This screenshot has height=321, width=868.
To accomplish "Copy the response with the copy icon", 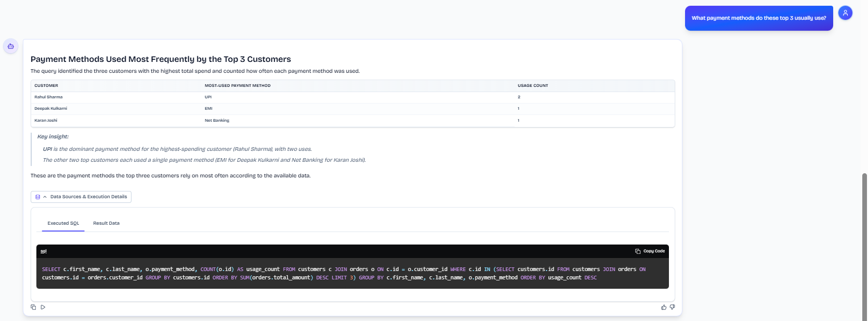I will (x=33, y=307).
